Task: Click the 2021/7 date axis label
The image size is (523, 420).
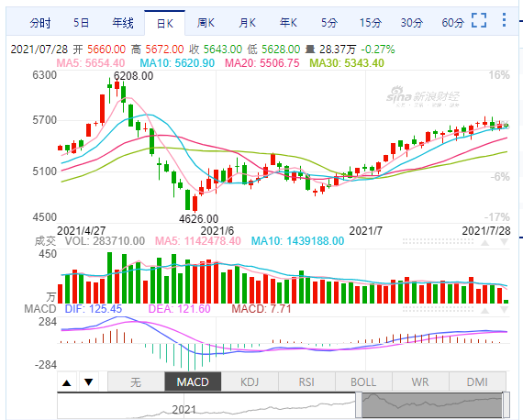Action: pos(365,231)
